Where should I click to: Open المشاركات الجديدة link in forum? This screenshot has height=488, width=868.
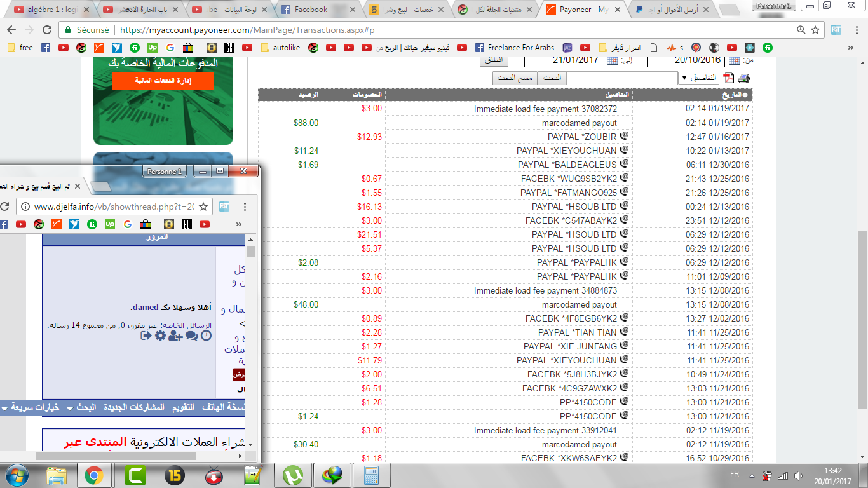tap(133, 407)
